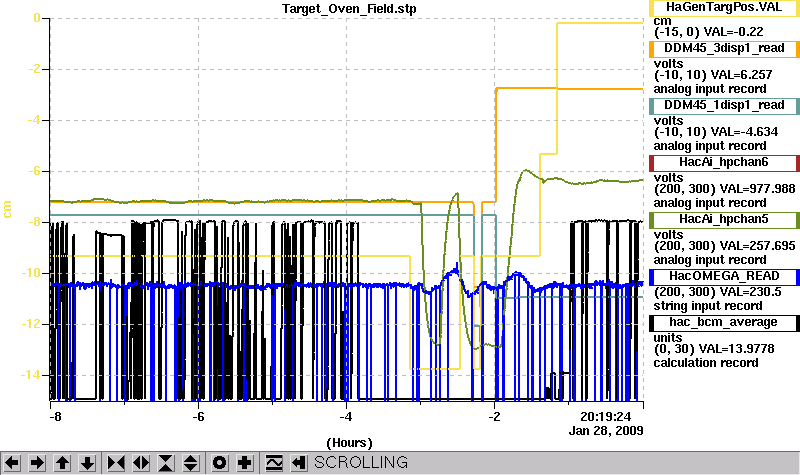Click the arrow-to-bar scroll mode icon

coord(299,463)
